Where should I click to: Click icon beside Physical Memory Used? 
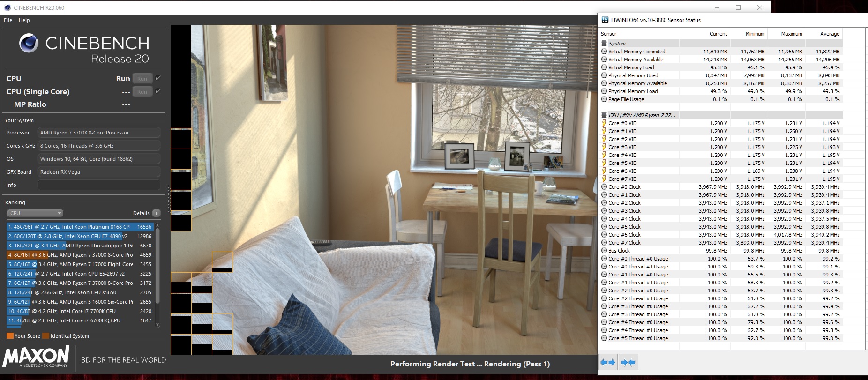coord(604,75)
